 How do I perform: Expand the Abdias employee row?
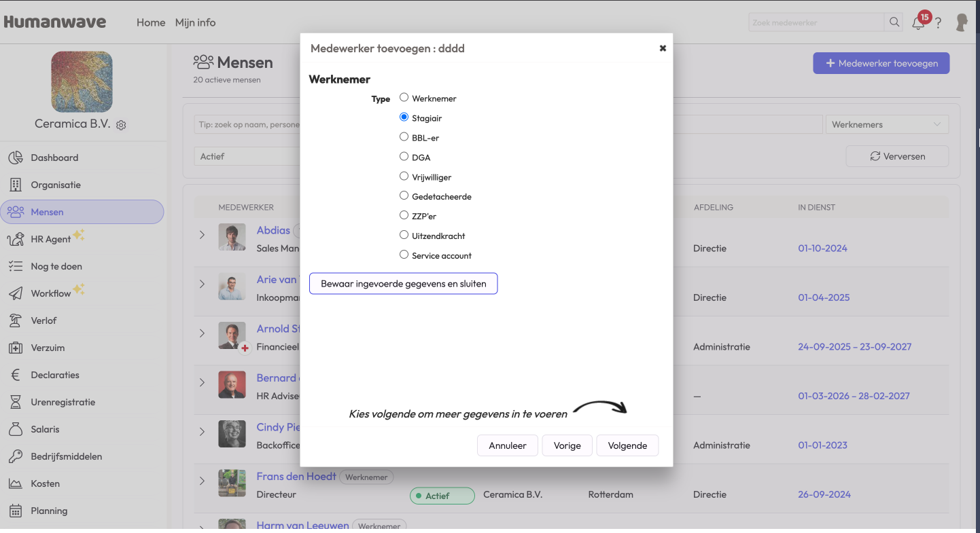pos(202,235)
